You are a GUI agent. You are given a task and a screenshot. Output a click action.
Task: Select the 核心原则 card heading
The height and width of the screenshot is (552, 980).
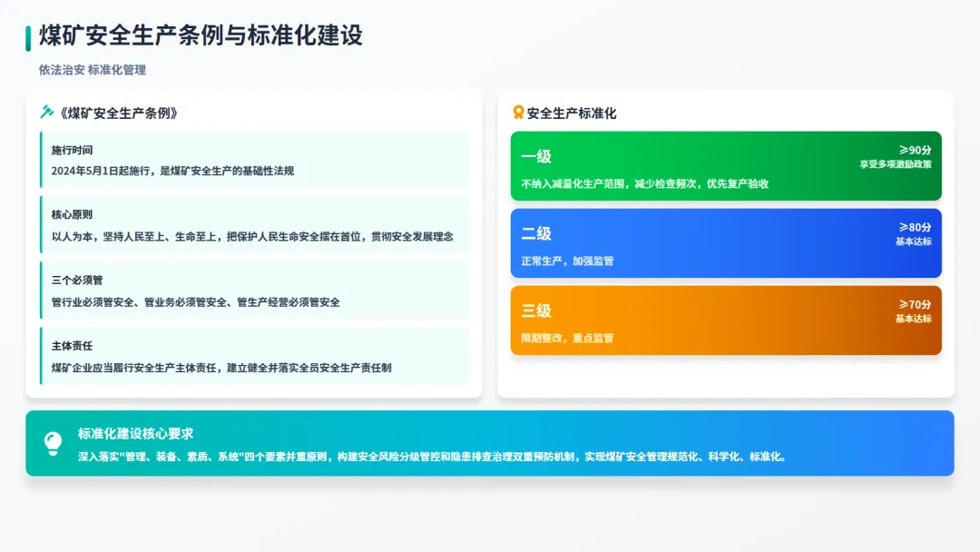point(72,214)
